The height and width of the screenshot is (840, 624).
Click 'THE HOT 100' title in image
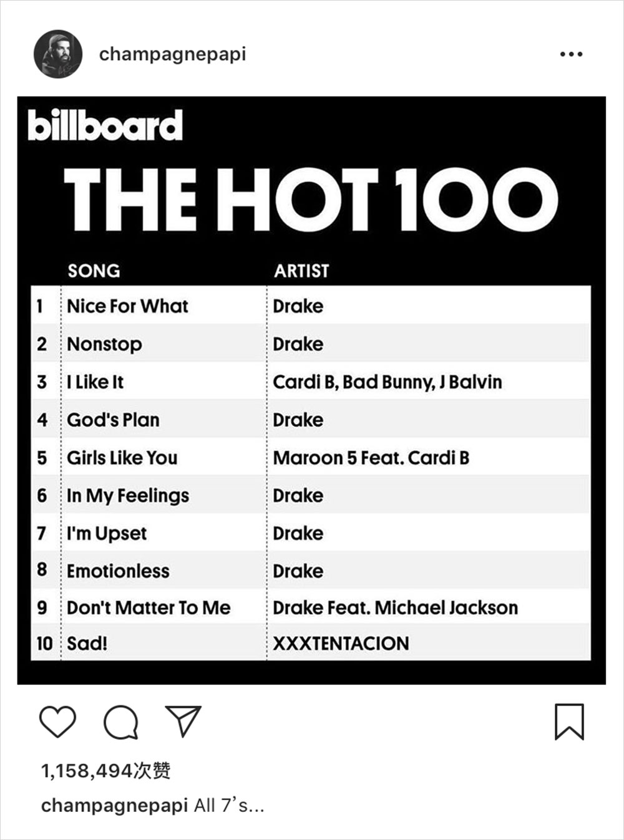310,200
